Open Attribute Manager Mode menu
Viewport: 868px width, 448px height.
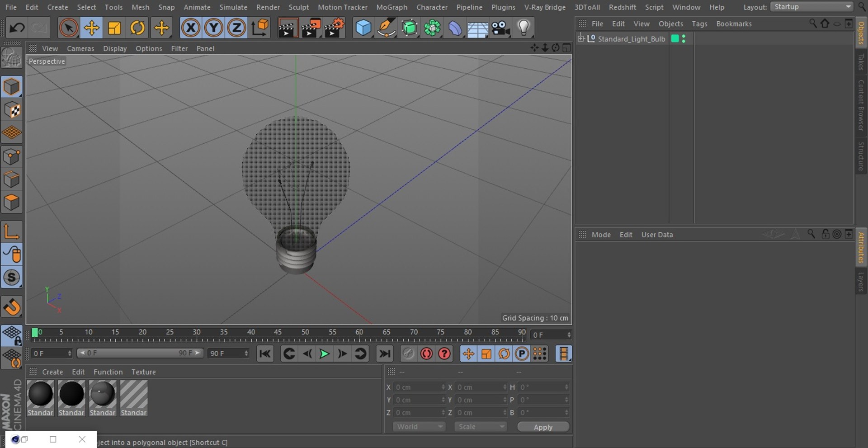601,235
